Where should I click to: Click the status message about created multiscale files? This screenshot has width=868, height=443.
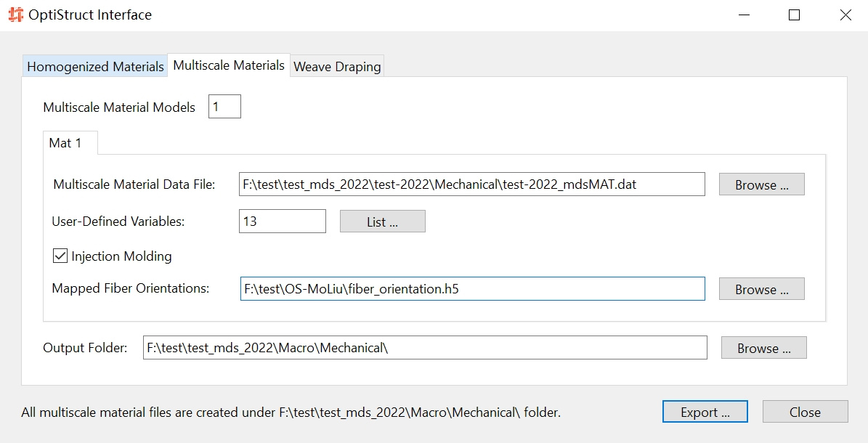291,412
